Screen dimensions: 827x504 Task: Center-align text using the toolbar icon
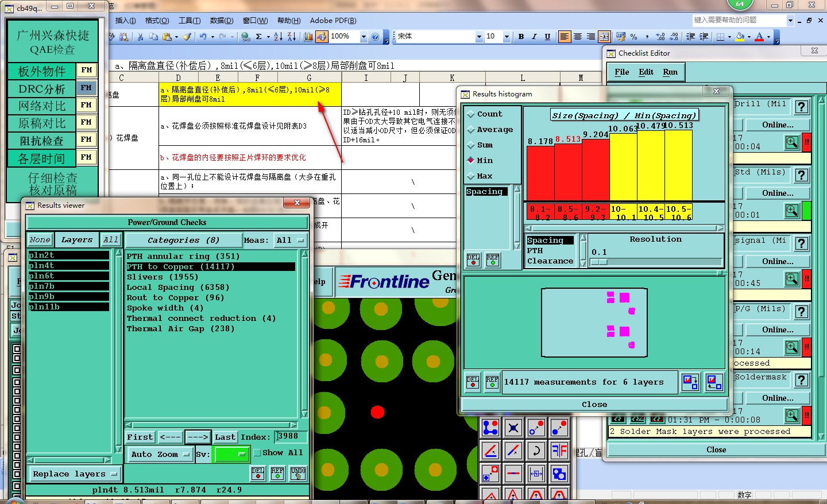click(x=578, y=36)
